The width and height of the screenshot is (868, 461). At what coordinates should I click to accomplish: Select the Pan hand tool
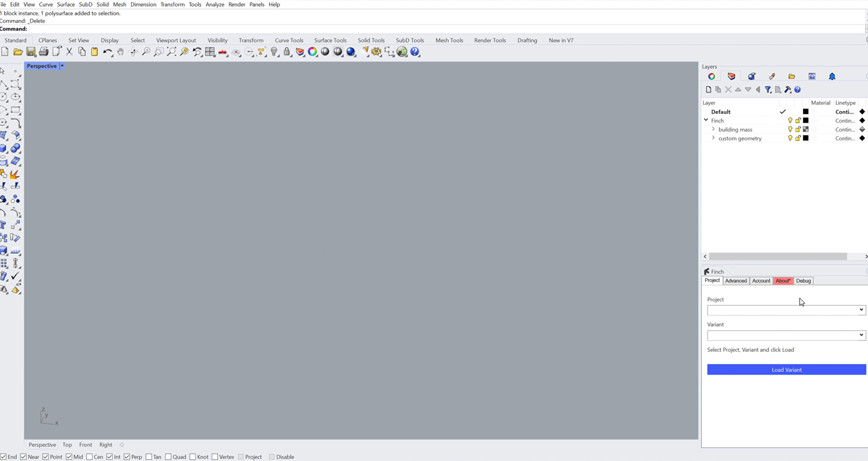[x=120, y=52]
